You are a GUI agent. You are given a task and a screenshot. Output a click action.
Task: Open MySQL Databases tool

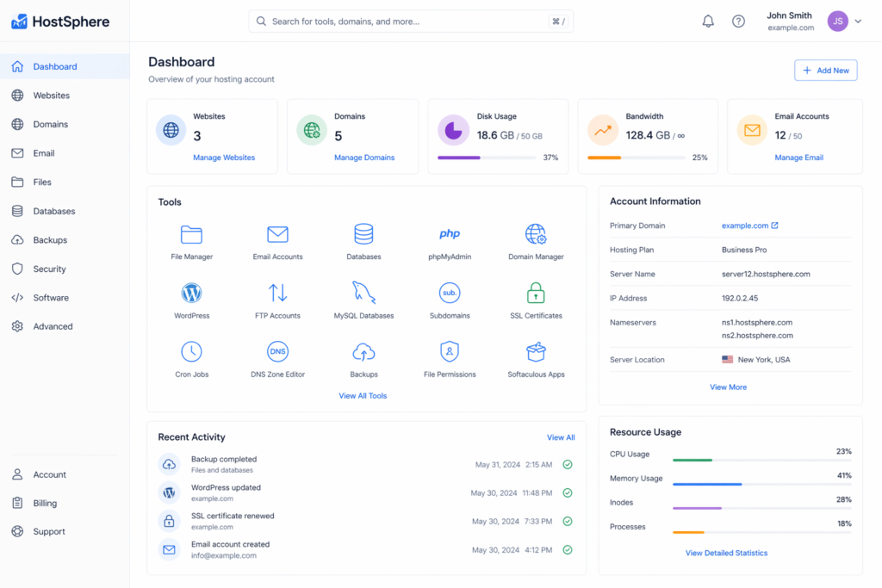[363, 300]
